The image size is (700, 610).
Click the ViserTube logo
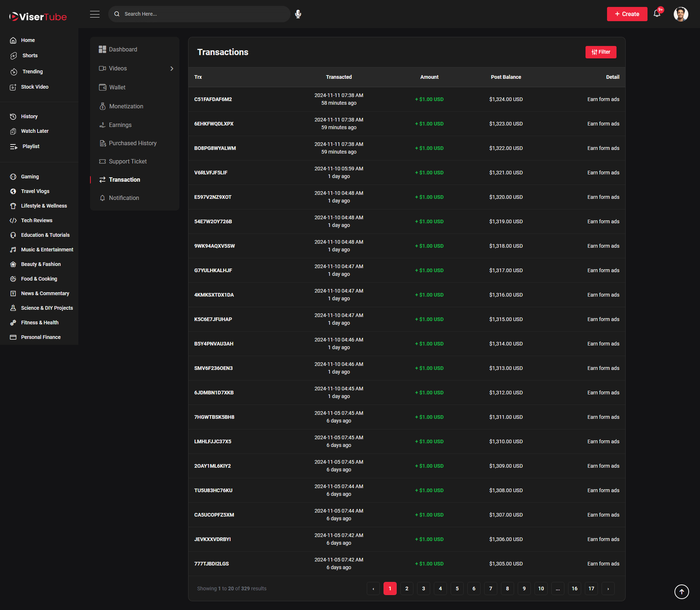click(38, 16)
